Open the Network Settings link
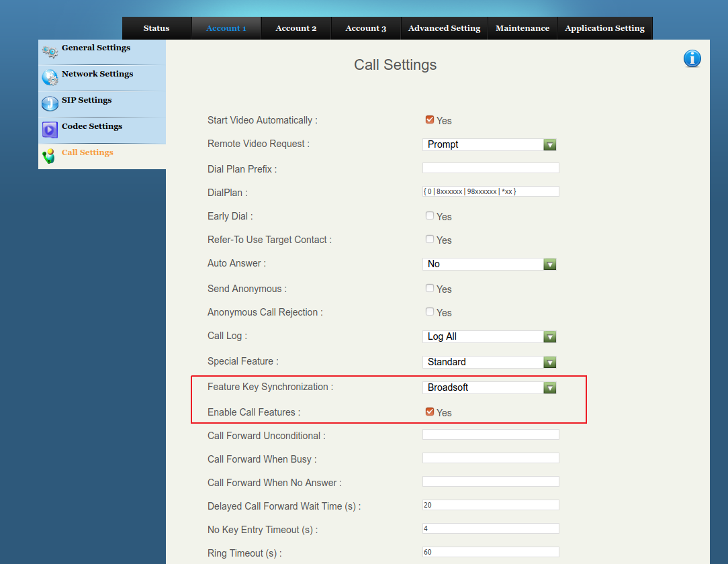This screenshot has width=728, height=564. (97, 74)
